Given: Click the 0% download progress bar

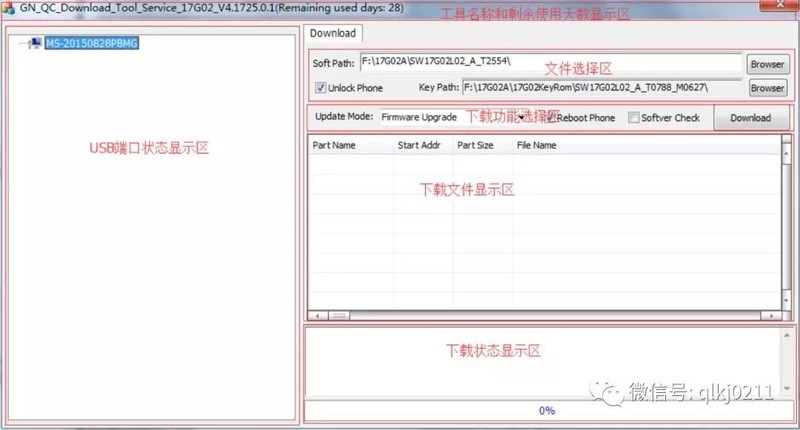Looking at the screenshot, I should coord(548,411).
